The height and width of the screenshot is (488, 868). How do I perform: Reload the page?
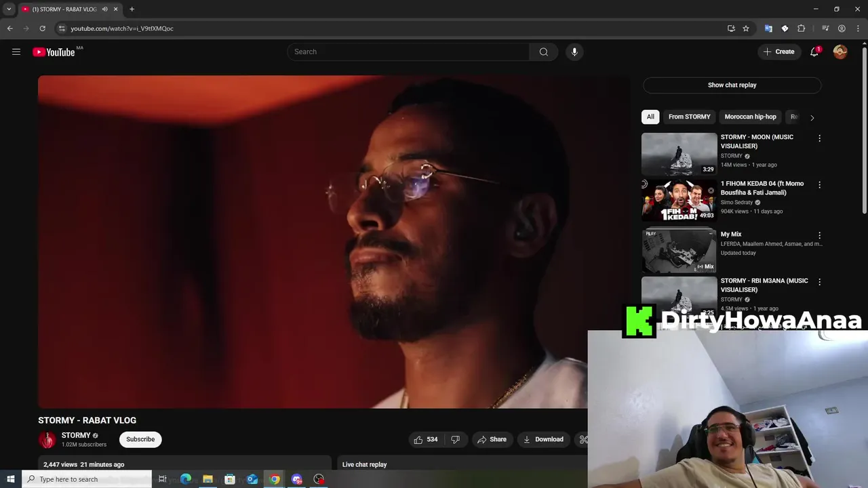click(x=42, y=28)
